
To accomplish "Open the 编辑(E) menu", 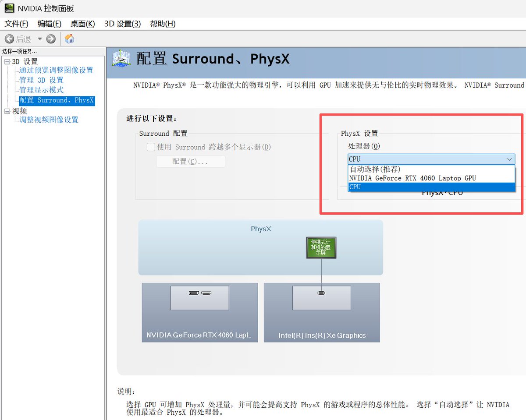I will click(x=50, y=24).
